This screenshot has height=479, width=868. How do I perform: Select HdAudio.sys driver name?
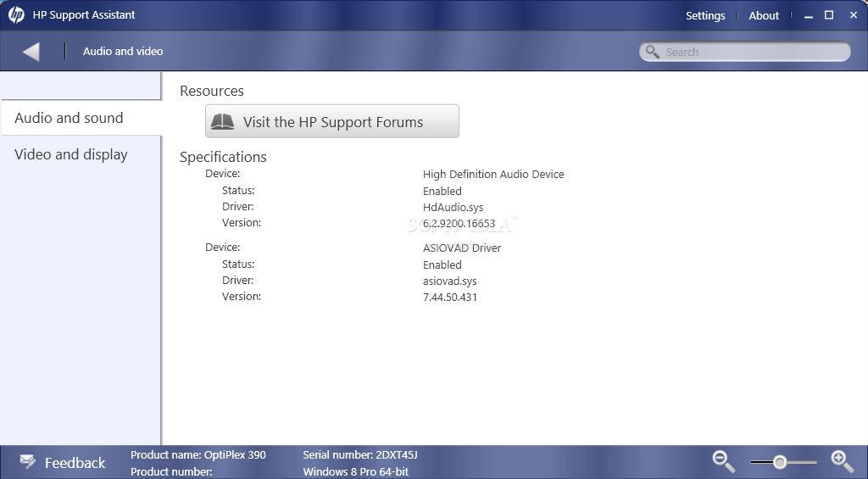click(x=453, y=207)
